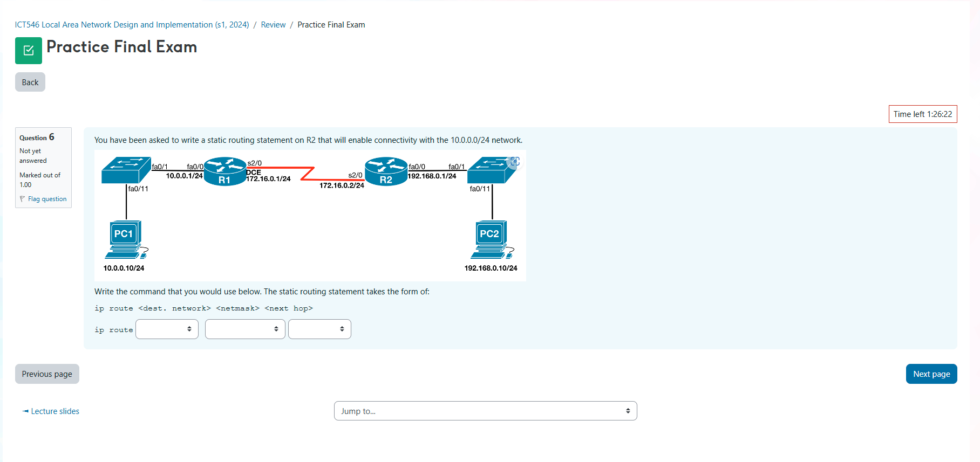
Task: Click the flag icon beside Flag question
Action: pos(23,199)
